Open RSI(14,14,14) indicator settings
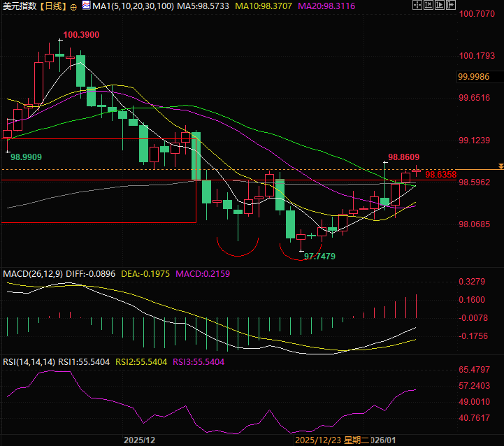504x446 pixels. 29,362
